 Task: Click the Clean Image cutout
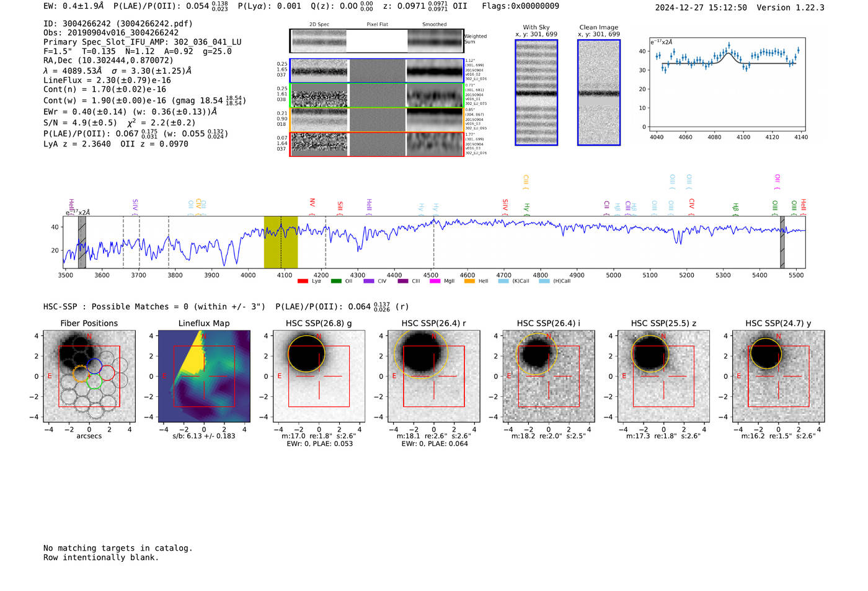click(x=599, y=92)
